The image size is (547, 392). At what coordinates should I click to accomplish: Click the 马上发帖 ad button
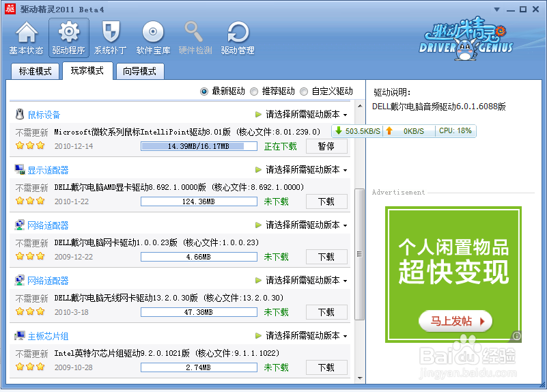455,321
